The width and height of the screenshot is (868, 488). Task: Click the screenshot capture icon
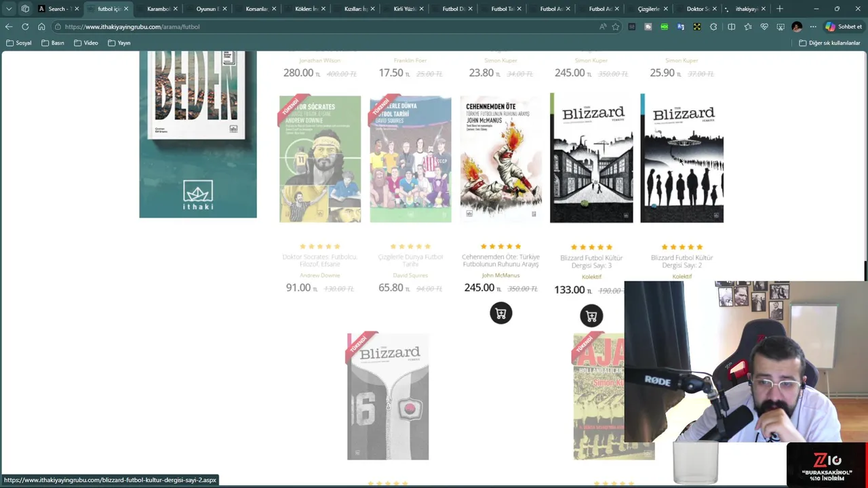click(781, 26)
